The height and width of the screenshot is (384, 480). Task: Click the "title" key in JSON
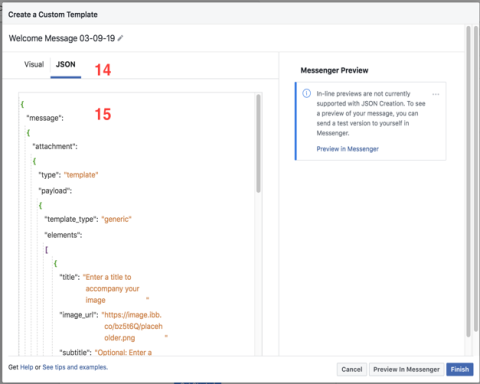(x=70, y=277)
